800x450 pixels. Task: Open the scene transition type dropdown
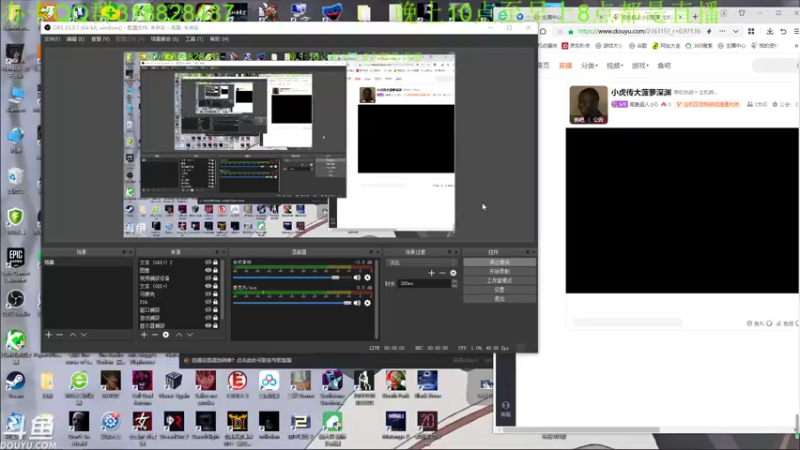coord(421,262)
